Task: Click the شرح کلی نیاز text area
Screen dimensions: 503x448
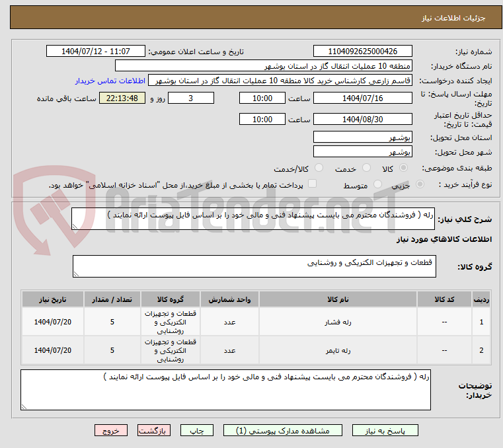Action: coord(252,219)
